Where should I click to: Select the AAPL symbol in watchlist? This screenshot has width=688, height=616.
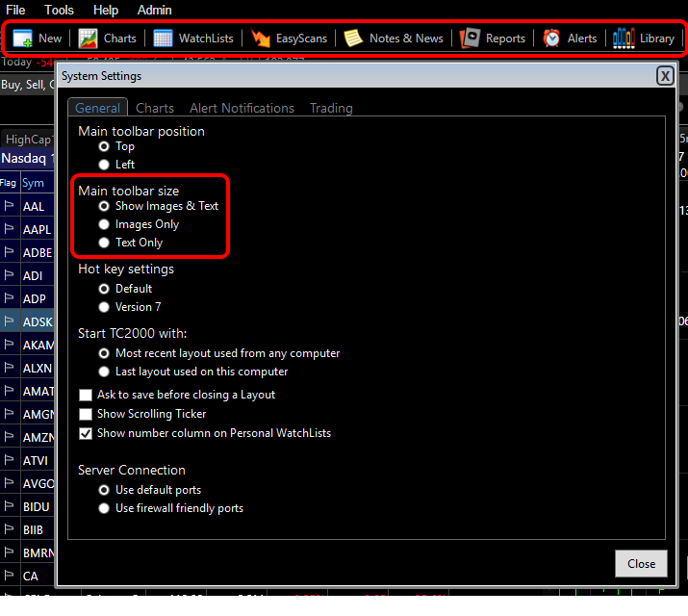coord(37,229)
